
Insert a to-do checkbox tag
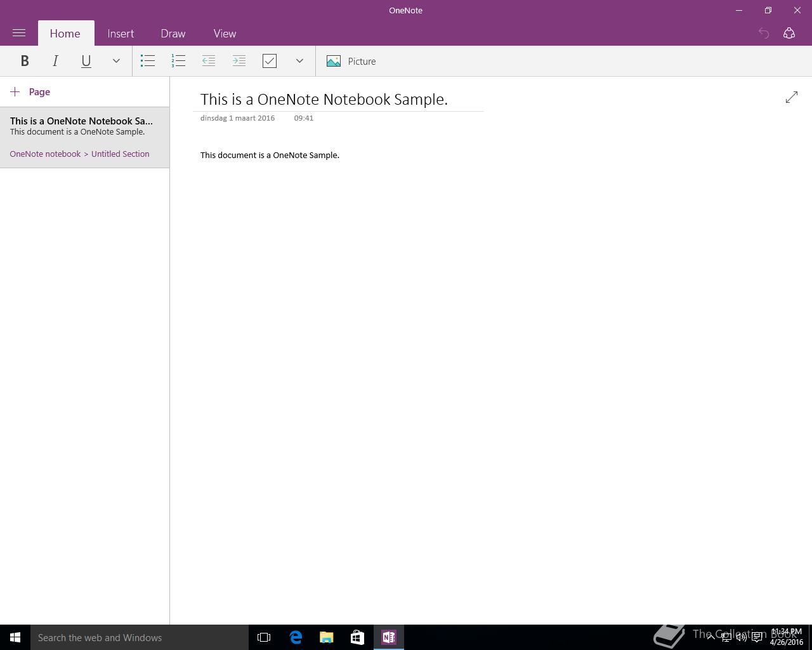click(270, 61)
